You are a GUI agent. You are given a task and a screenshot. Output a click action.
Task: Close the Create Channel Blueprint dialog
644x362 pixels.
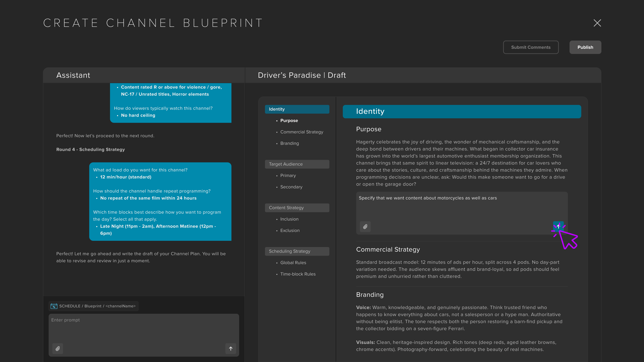597,23
